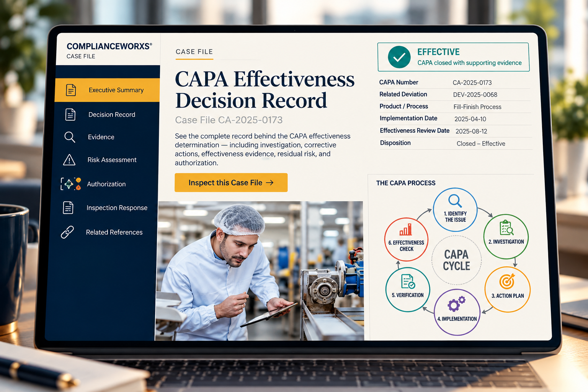588x392 pixels.
Task: Click the Case File CA-2025-0173 subtitle
Action: pos(229,120)
